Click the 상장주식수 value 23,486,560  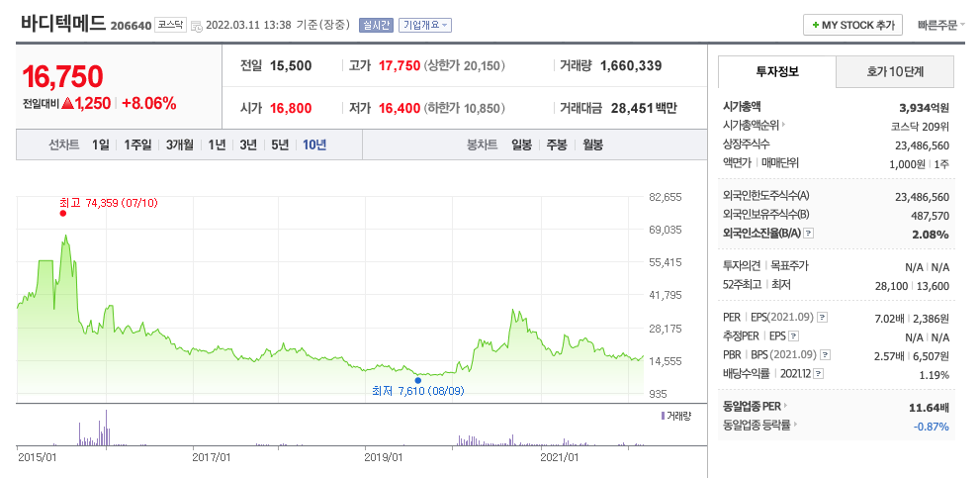pyautogui.click(x=922, y=145)
